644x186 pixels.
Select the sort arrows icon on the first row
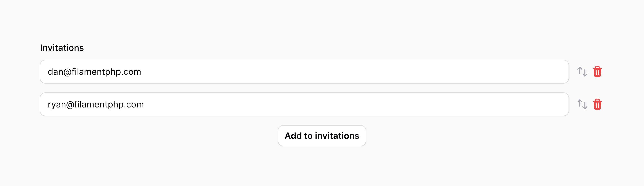[x=582, y=72]
